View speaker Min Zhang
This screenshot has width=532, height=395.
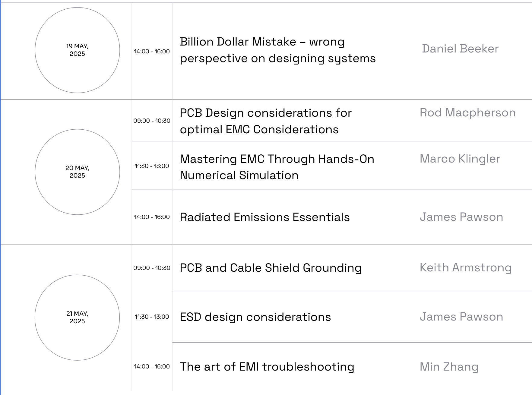[449, 367]
